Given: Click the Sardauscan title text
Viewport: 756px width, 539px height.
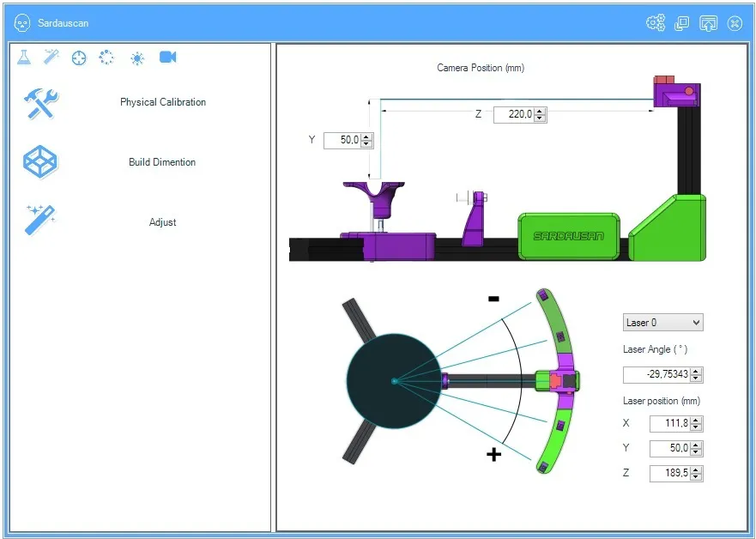Looking at the screenshot, I should coord(64,23).
